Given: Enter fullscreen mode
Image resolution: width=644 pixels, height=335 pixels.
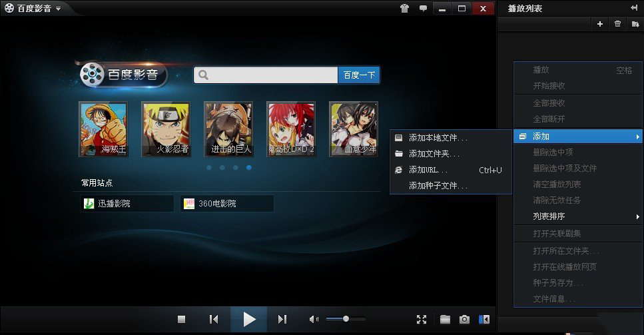Looking at the screenshot, I should (x=422, y=320).
